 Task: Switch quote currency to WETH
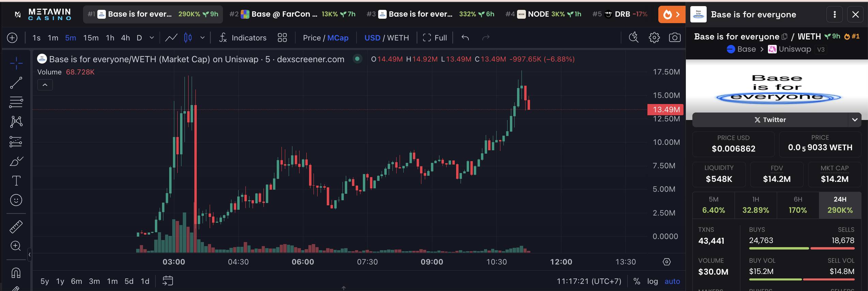tap(398, 38)
